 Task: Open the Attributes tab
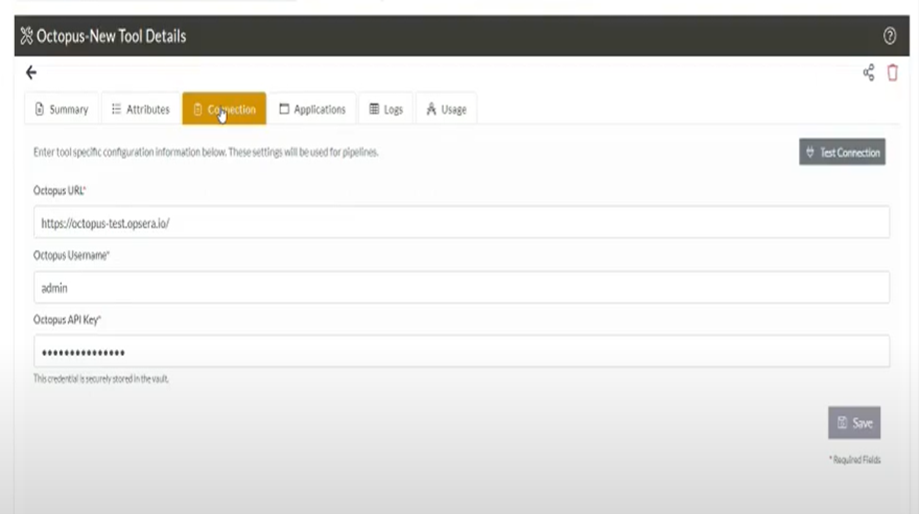141,109
